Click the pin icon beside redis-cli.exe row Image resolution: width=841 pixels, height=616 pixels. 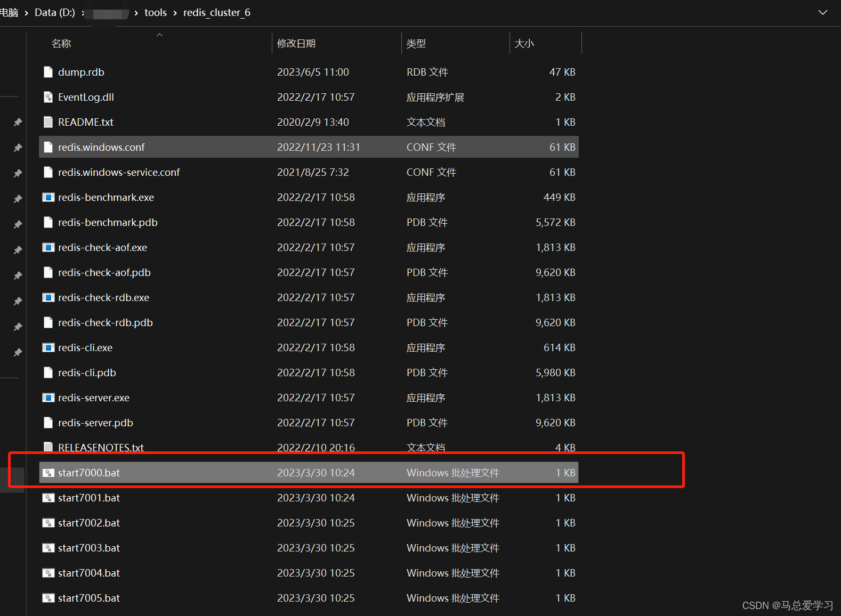pos(18,352)
